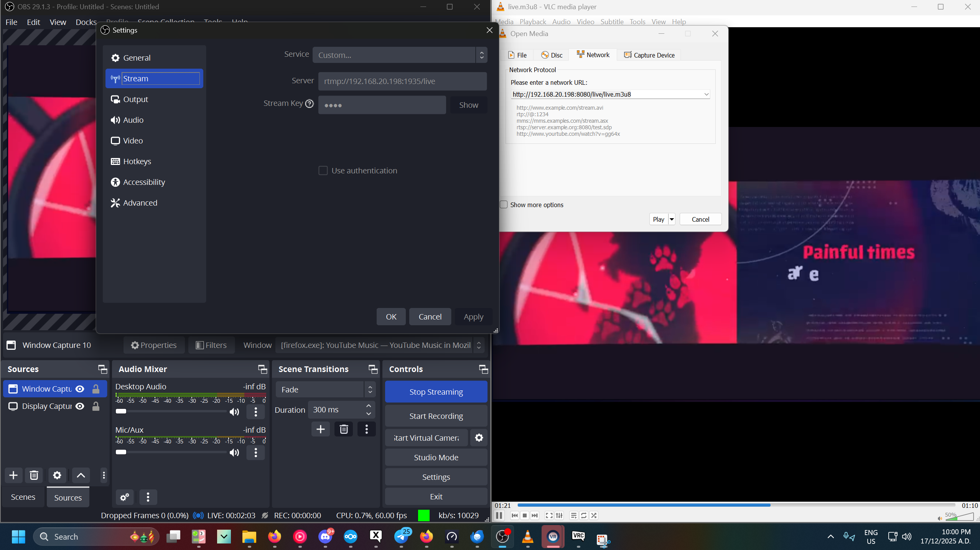Enable Use authentication checkbox
The image size is (980, 550).
pos(323,171)
